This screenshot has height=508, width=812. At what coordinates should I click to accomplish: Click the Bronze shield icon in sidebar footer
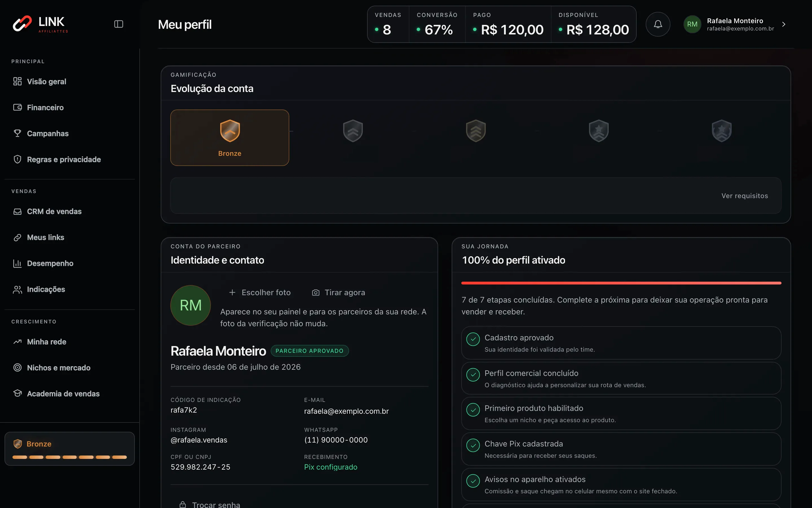17,444
